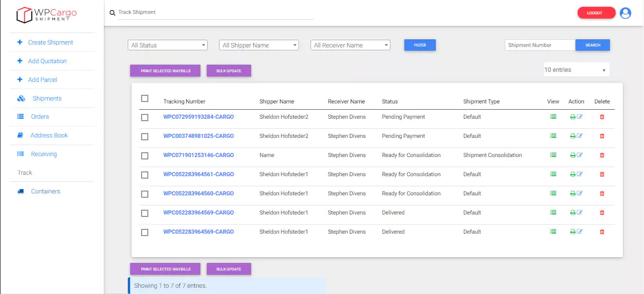Image resolution: width=644 pixels, height=294 pixels.
Task: Open tracking link WPC052283964569-CARGO
Action: (x=199, y=213)
